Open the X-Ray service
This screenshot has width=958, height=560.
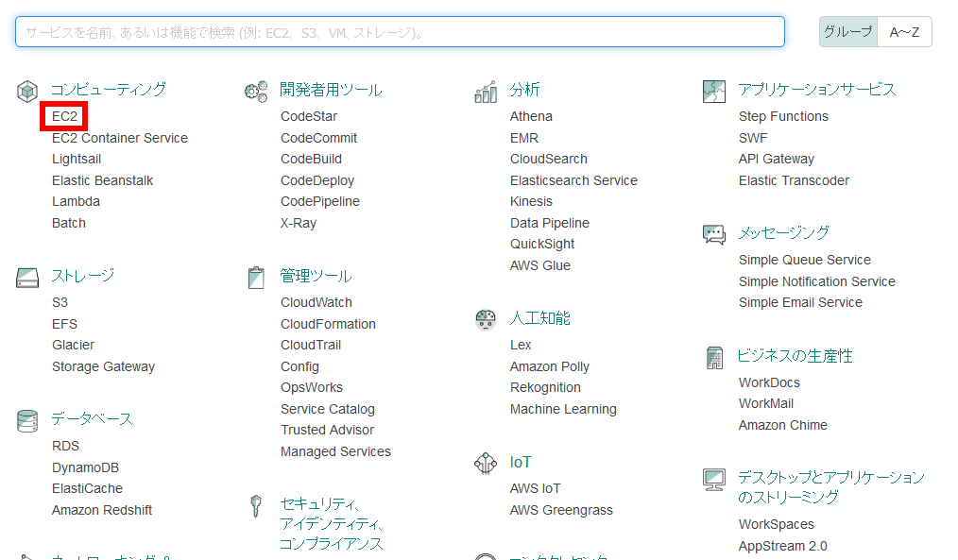point(299,223)
